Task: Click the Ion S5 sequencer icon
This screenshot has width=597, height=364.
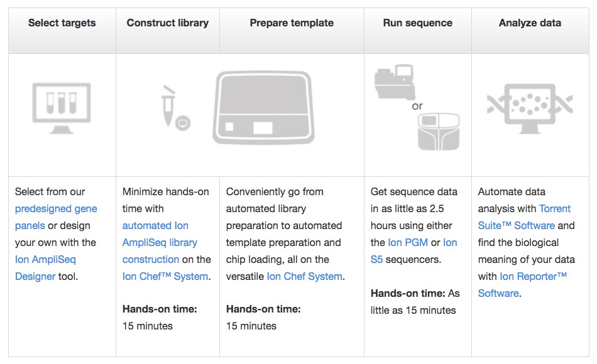Action: [x=439, y=131]
